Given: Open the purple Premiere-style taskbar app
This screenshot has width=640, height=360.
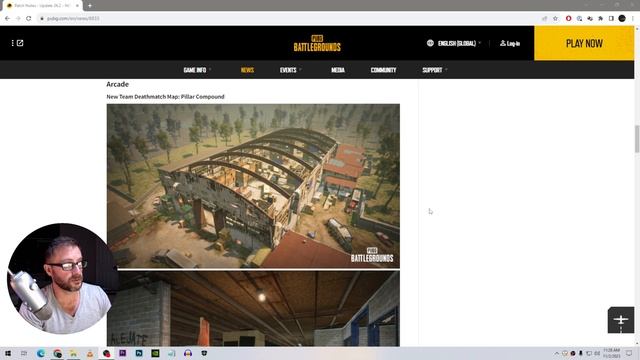Looking at the screenshot, I should tap(122, 353).
